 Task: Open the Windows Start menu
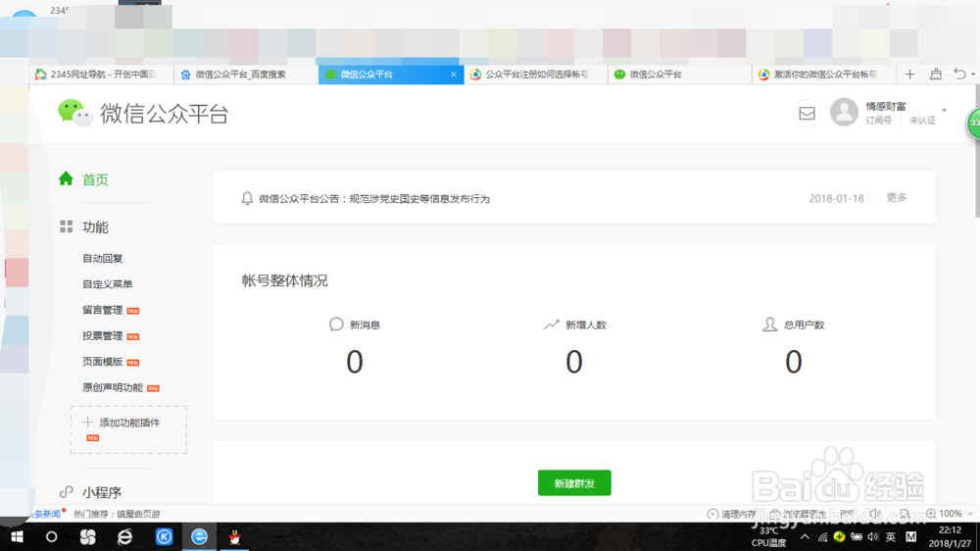[x=17, y=536]
